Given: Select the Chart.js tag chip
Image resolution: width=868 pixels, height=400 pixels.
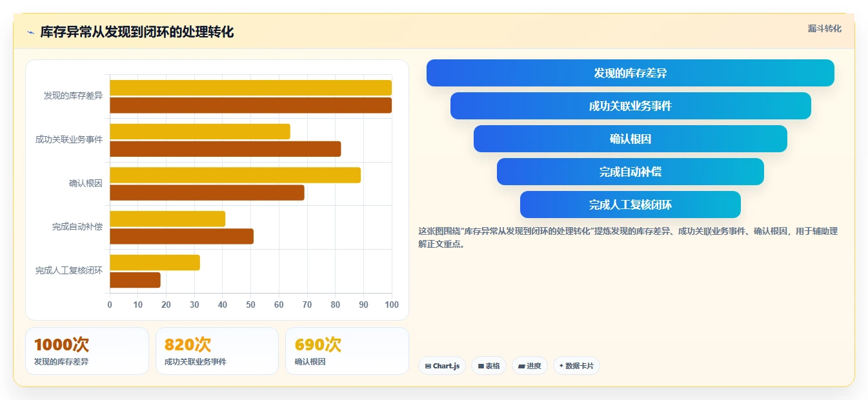Looking at the screenshot, I should [442, 366].
